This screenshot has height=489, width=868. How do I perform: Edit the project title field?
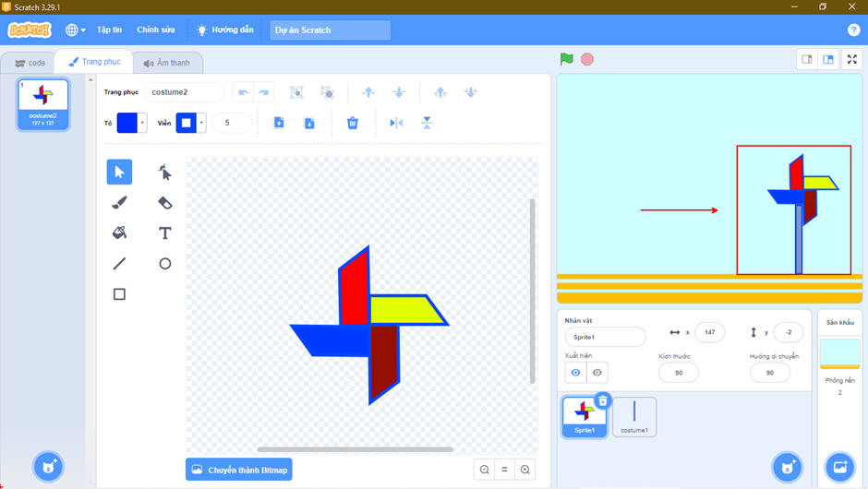[x=330, y=30]
